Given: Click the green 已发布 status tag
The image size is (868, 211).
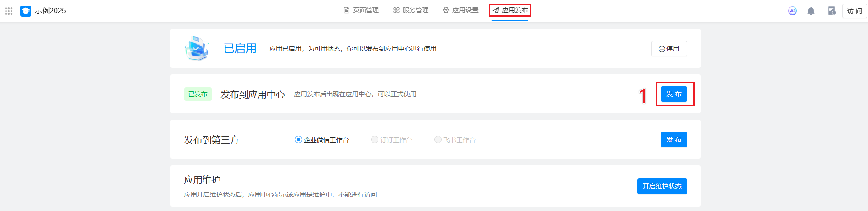Looking at the screenshot, I should (x=198, y=94).
